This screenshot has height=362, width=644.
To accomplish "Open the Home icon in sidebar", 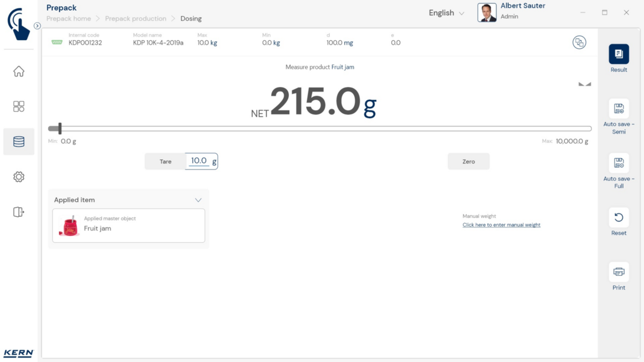I will [x=19, y=71].
